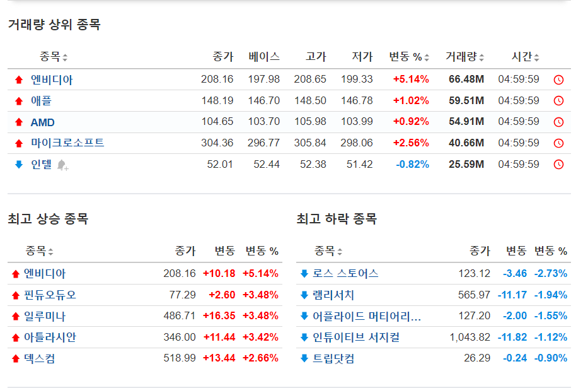Click the 최고 하락 종목 heading

tap(337, 219)
